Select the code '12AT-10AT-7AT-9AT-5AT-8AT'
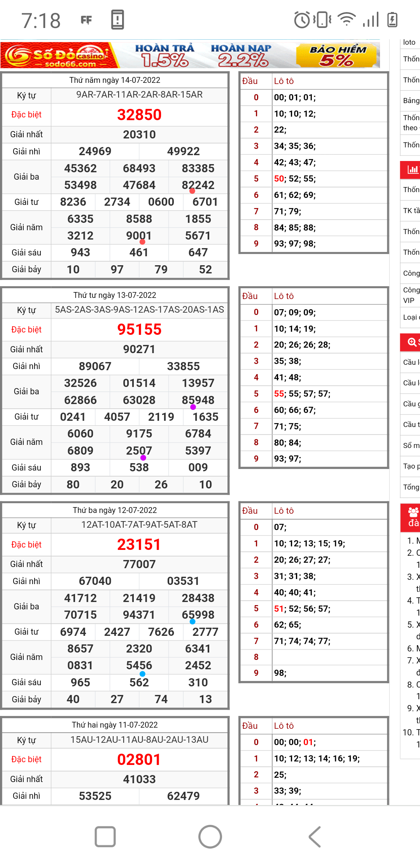420x868 pixels. coord(139,525)
